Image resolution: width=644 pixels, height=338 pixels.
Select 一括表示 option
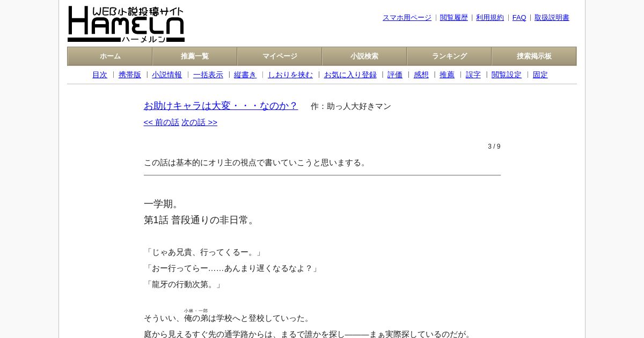(x=208, y=75)
